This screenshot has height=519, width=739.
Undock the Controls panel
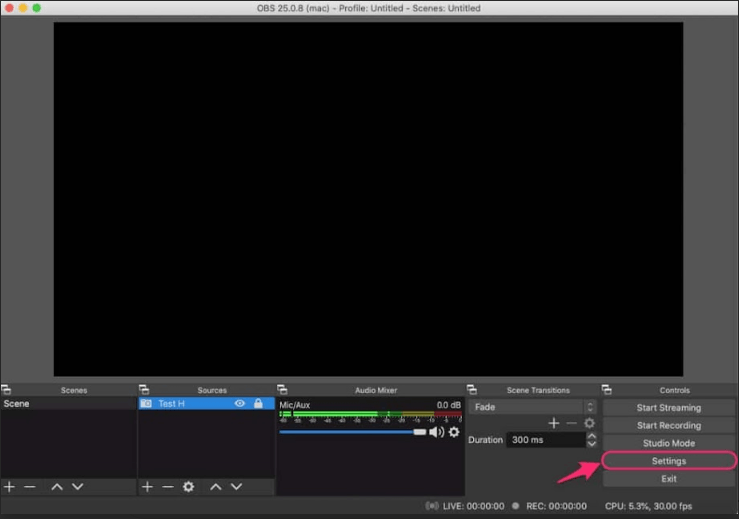click(607, 390)
